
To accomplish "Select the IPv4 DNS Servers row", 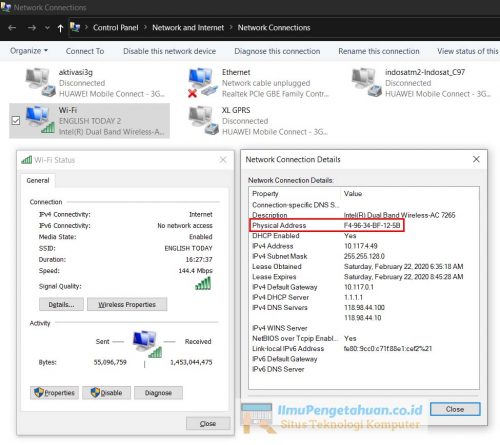I will 364,308.
